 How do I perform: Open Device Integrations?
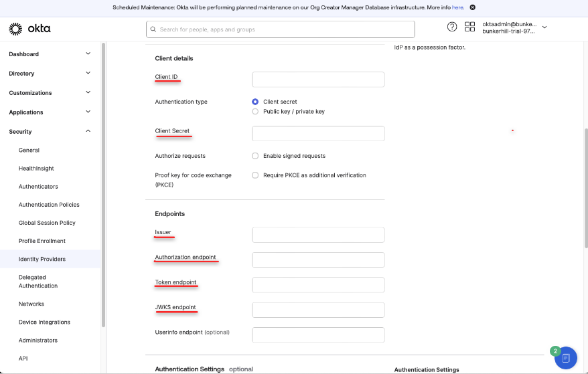(44, 322)
